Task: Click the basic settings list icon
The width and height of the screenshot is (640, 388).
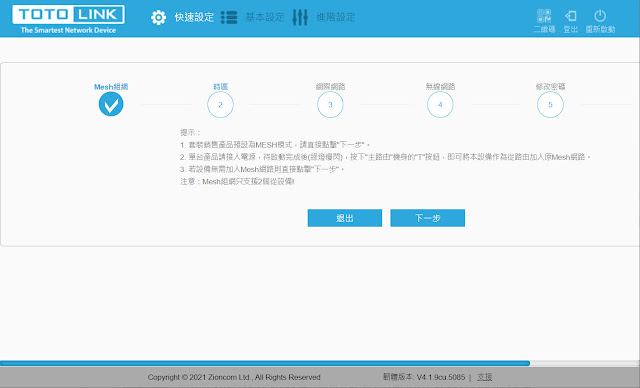Action: (x=229, y=18)
